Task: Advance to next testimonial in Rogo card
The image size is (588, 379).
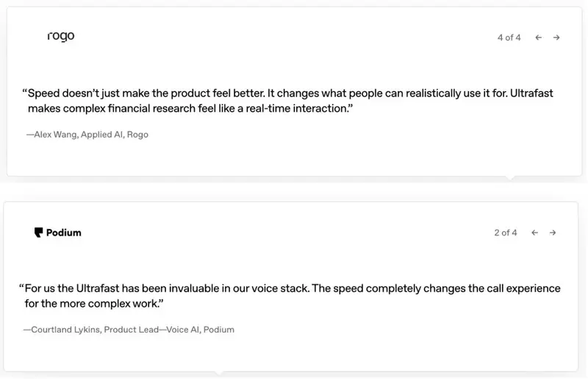Action: coord(556,38)
